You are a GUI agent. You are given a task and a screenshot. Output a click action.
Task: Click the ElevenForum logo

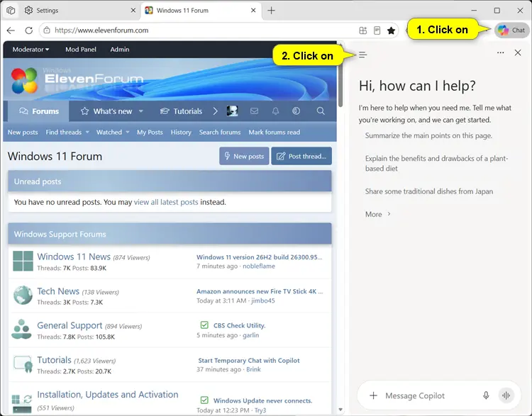click(x=77, y=80)
